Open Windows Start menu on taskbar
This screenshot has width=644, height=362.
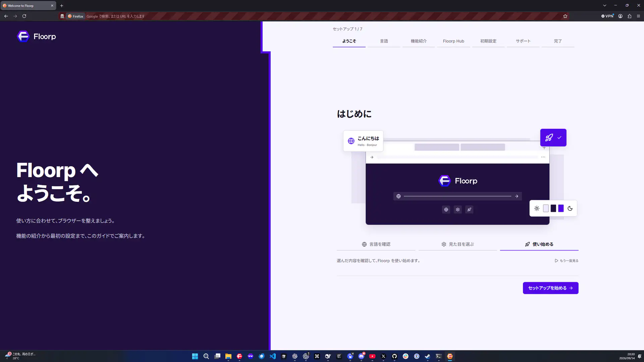195,356
